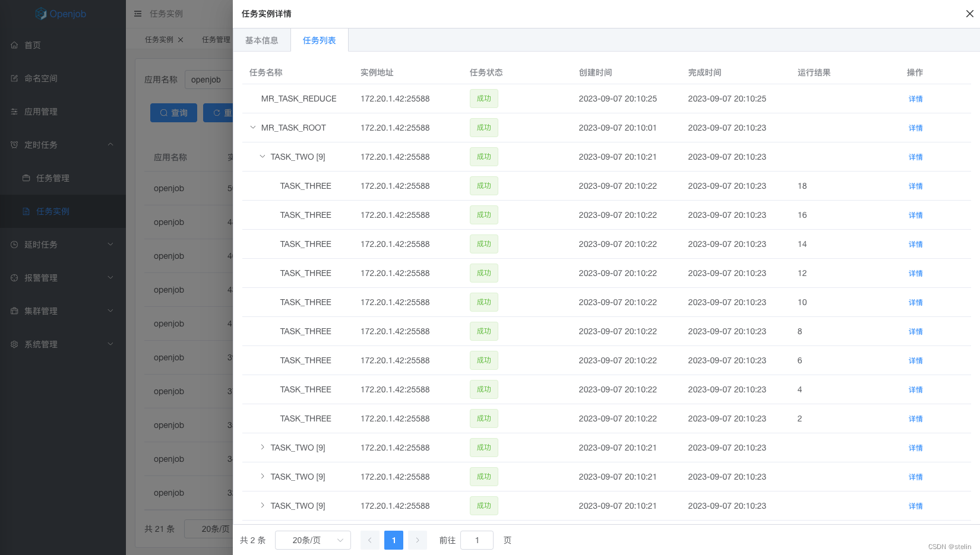Click the 集群管理 icon
980x555 pixels.
click(x=14, y=311)
